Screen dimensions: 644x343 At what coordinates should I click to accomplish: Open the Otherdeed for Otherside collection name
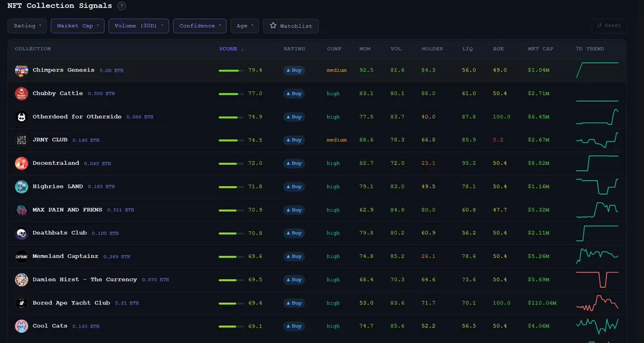point(77,116)
